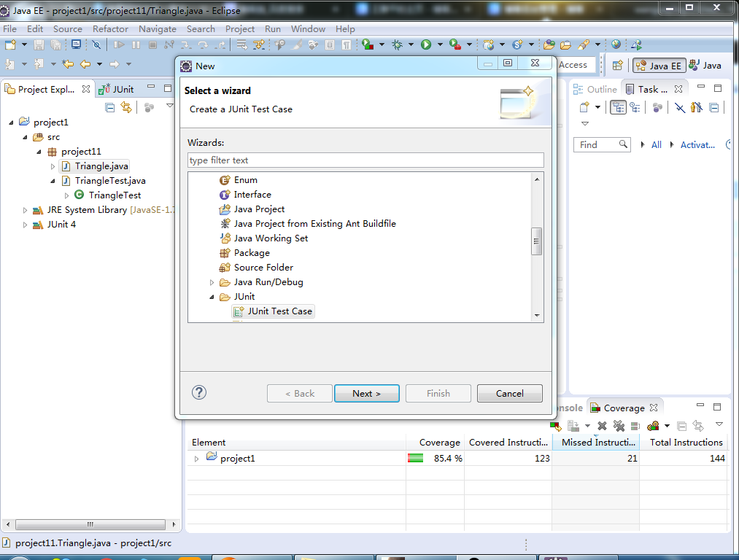The width and height of the screenshot is (739, 560).
Task: Click the wizard list vertical scrollbar handle
Action: click(536, 241)
